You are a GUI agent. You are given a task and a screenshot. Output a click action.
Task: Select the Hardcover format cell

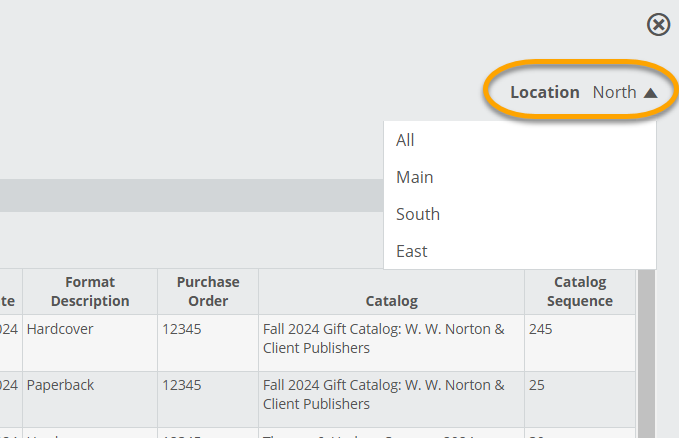pos(59,329)
